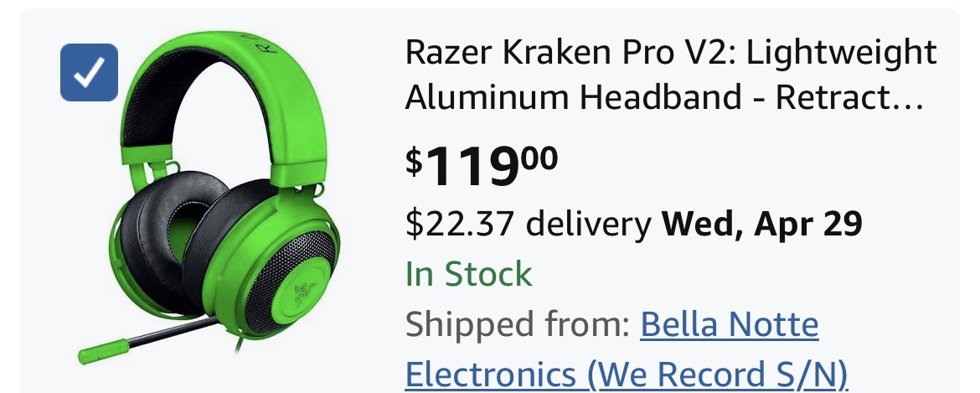Screen dimensions: 980x393
Task: Click the Wed, Apr 29 delivery date
Action: [762, 225]
